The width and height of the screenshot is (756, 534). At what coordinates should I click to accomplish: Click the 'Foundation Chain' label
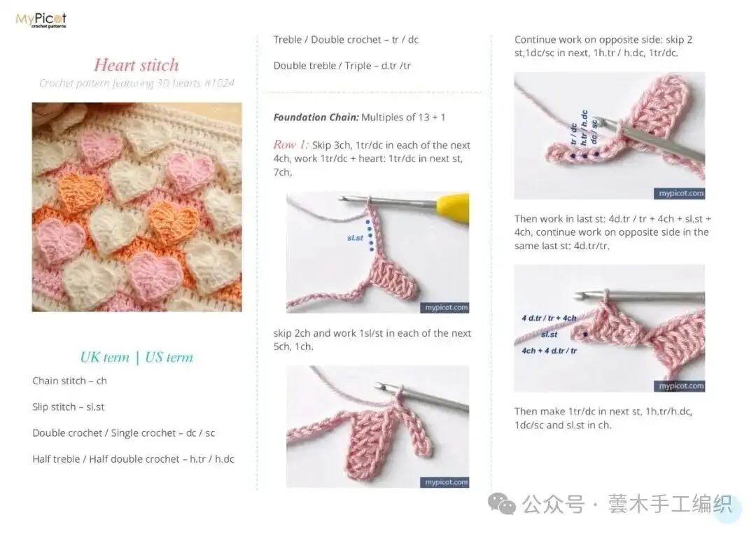click(316, 118)
